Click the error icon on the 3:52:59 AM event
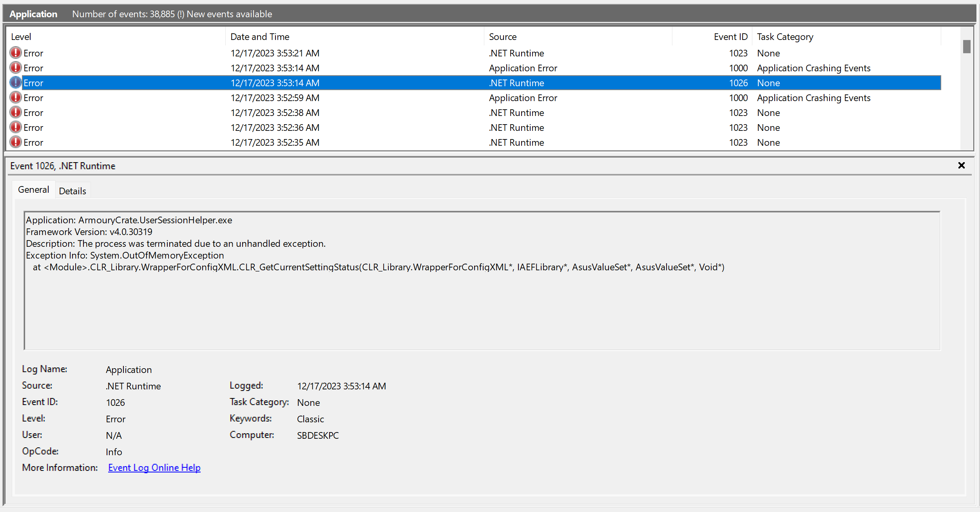Image resolution: width=980 pixels, height=512 pixels. (x=16, y=98)
